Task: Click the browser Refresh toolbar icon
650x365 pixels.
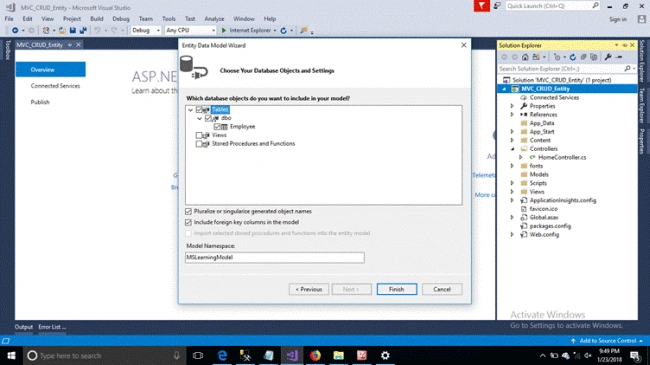Action: tap(284, 30)
